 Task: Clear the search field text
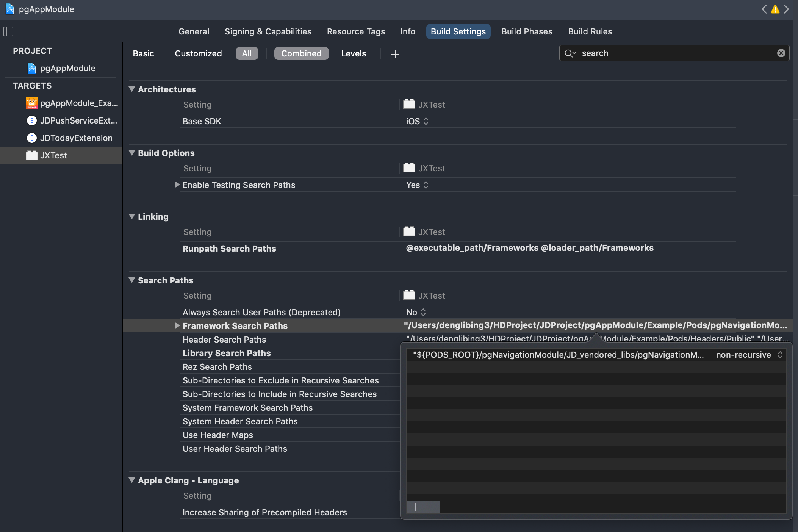point(781,53)
